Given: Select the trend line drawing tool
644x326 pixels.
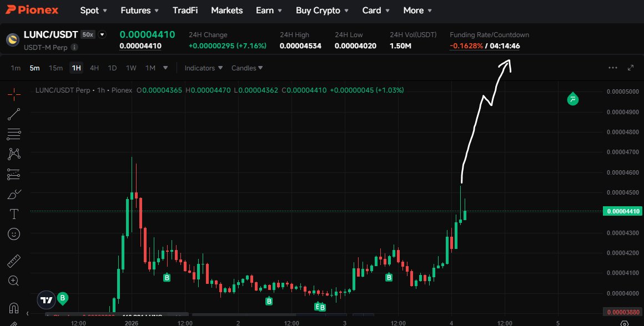Looking at the screenshot, I should pyautogui.click(x=14, y=114).
